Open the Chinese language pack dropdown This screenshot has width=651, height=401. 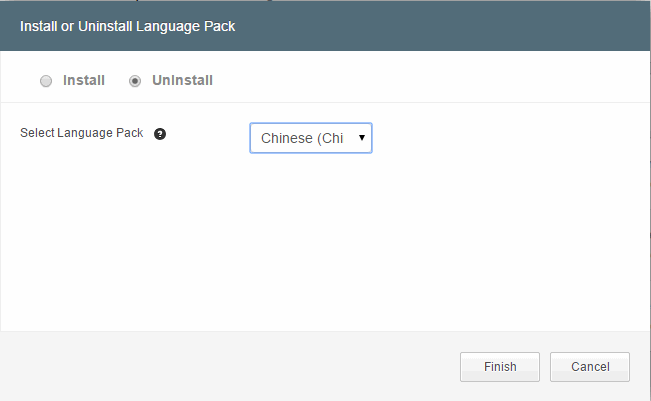pos(310,138)
